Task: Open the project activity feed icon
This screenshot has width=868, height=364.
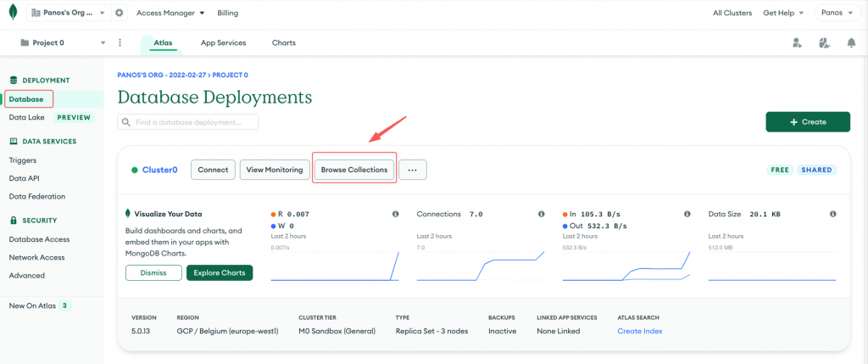Action: 824,43
